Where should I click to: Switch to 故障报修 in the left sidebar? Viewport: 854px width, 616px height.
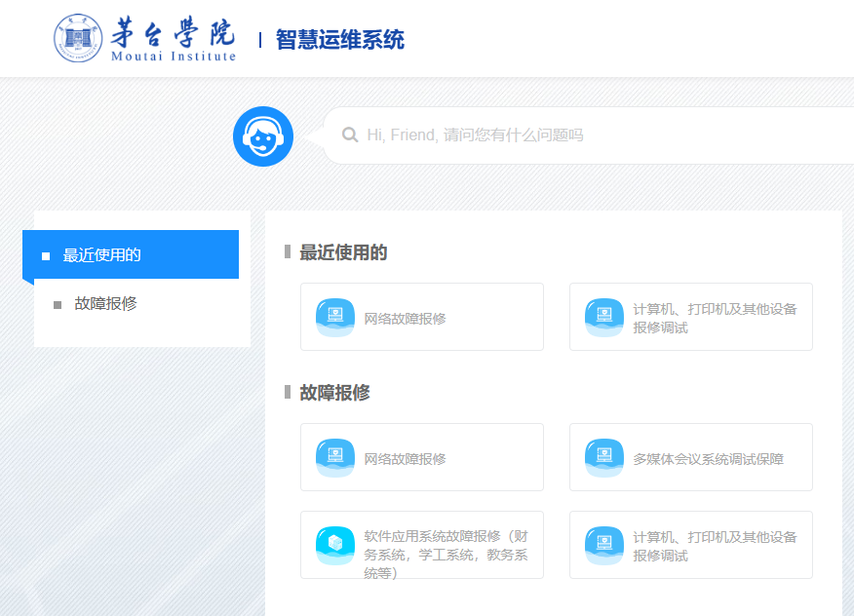(x=105, y=304)
